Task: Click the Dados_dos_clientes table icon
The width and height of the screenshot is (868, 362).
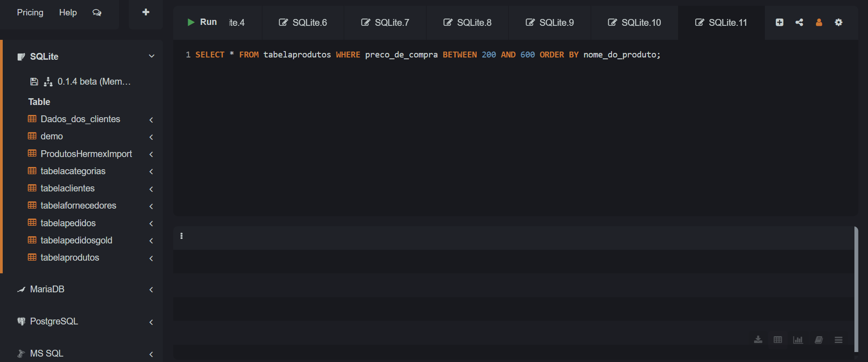Action: (x=32, y=119)
